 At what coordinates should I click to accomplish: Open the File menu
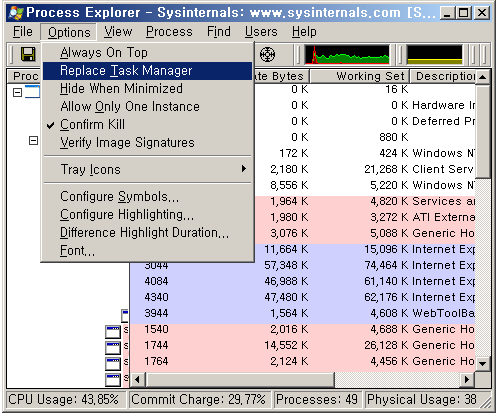(23, 32)
